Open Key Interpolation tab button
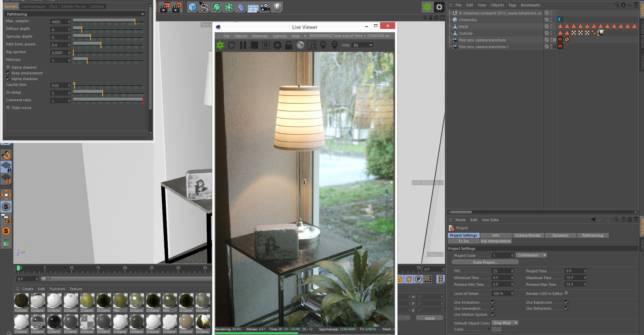644x335 pixels. point(496,241)
